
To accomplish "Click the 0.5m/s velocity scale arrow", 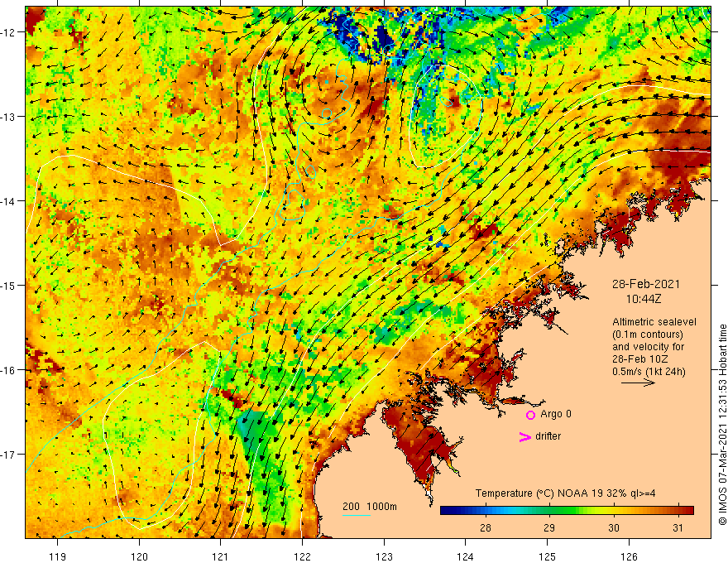I will click(x=638, y=383).
